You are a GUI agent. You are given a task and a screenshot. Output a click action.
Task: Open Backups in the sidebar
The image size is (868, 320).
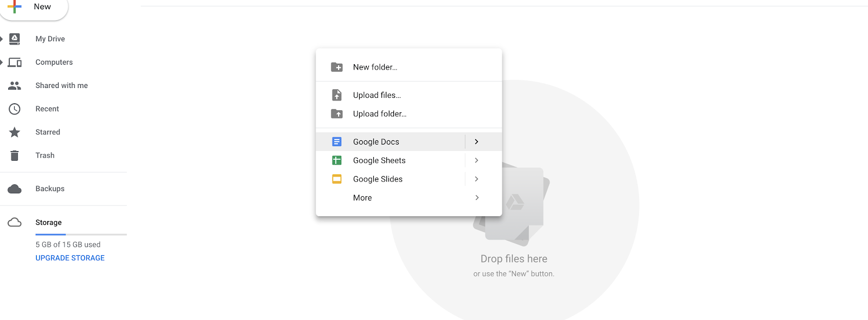click(x=50, y=189)
